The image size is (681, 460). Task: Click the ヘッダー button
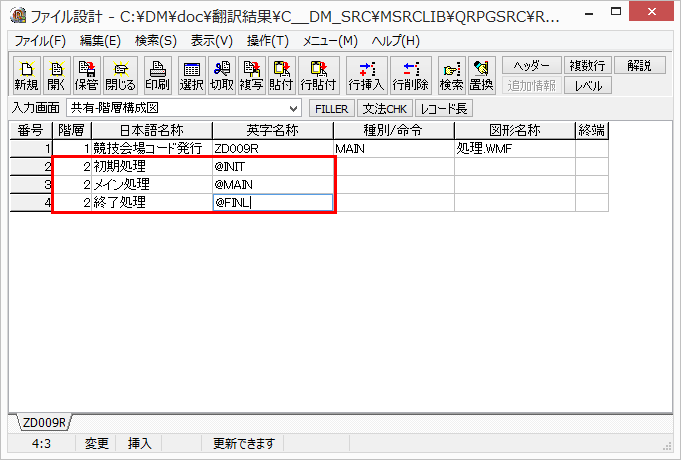(532, 65)
